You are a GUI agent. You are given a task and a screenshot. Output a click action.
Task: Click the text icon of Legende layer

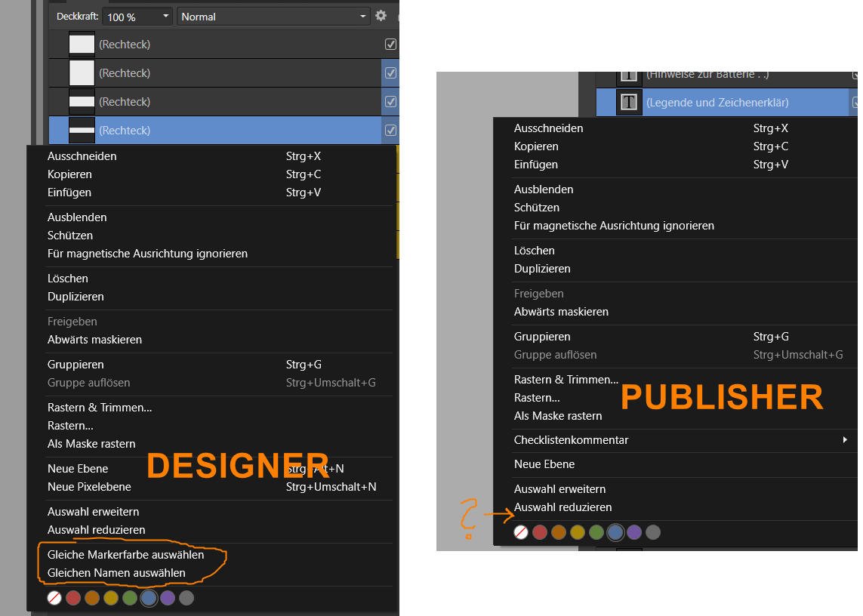629,102
